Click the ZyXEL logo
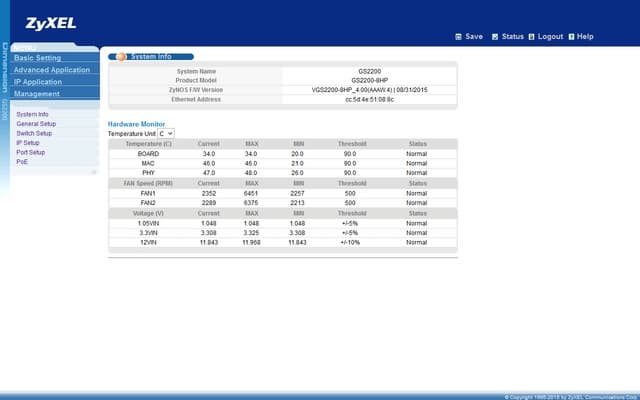The image size is (640, 400). coord(51,24)
